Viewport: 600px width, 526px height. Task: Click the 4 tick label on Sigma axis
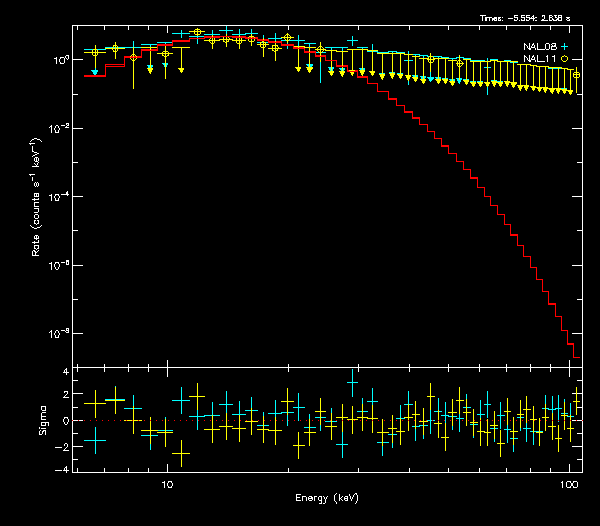pos(65,372)
